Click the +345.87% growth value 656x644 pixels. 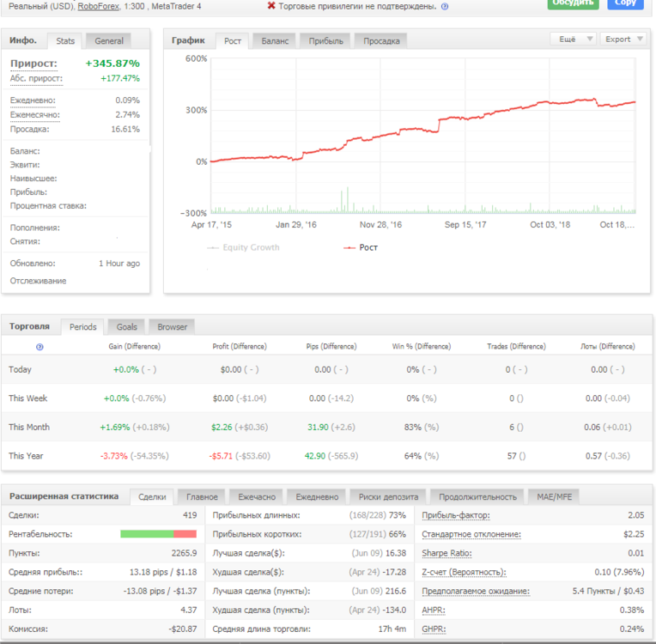click(x=112, y=64)
